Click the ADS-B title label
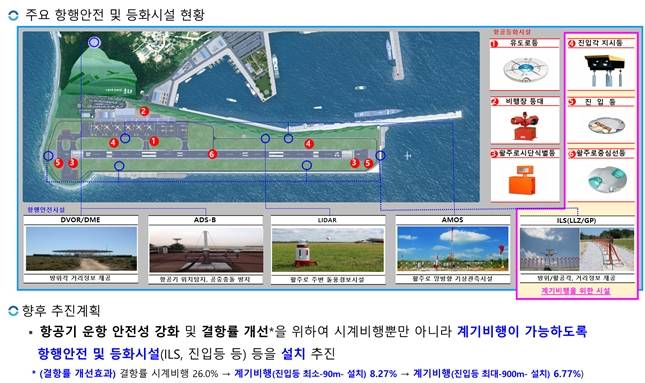 205,220
